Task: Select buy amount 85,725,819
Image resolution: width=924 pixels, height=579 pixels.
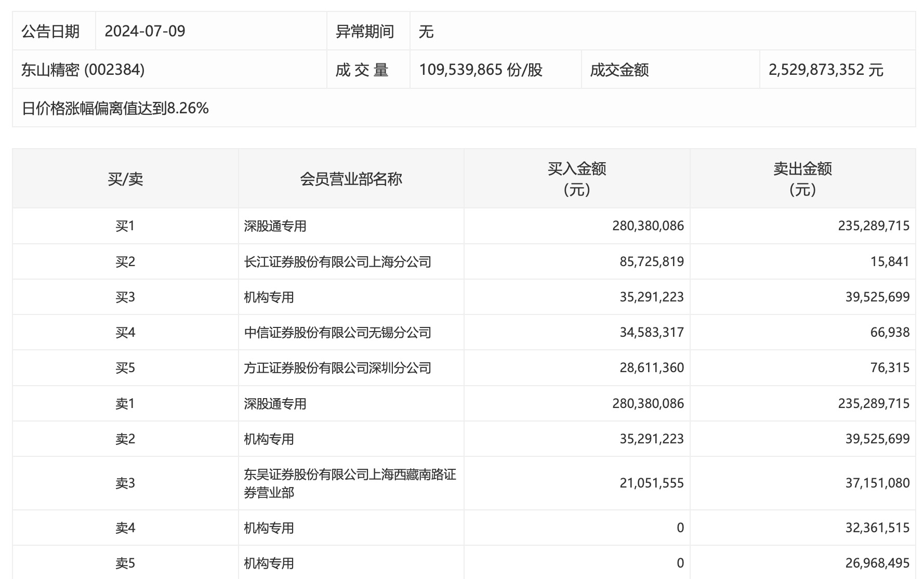Action: pos(652,261)
